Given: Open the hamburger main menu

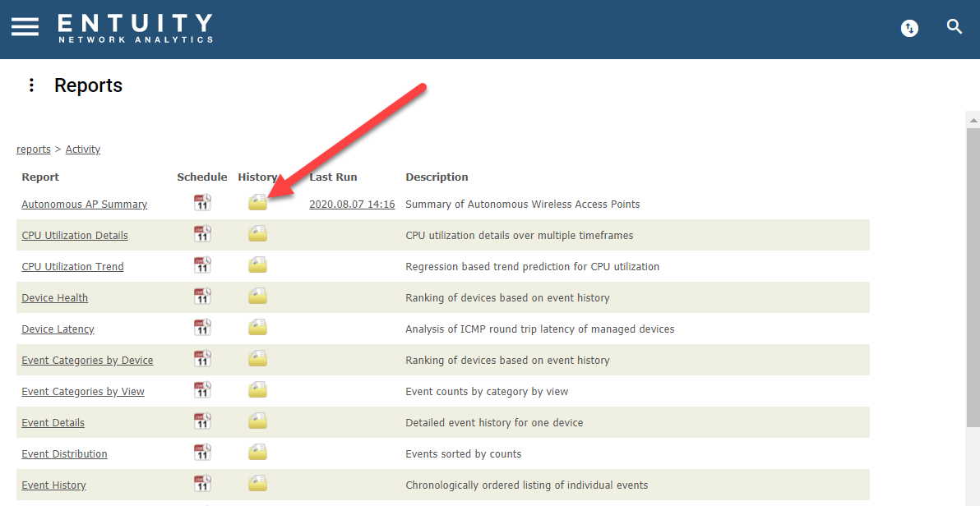Looking at the screenshot, I should click(25, 27).
